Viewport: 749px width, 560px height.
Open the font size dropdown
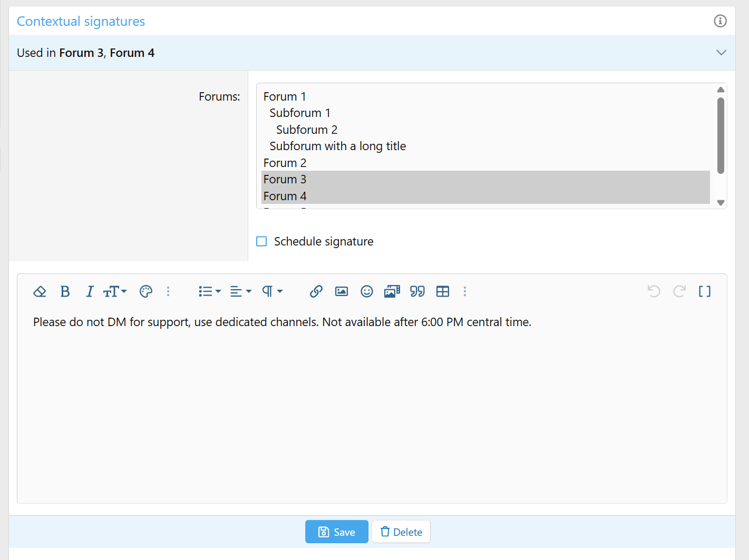115,291
